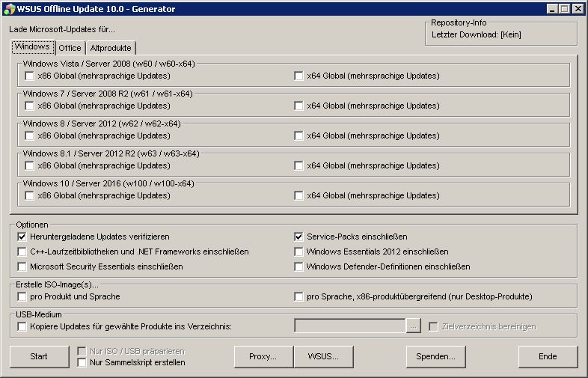Select Windows 8.1 x64 Global updates
This screenshot has height=378, width=588.
[x=299, y=165]
